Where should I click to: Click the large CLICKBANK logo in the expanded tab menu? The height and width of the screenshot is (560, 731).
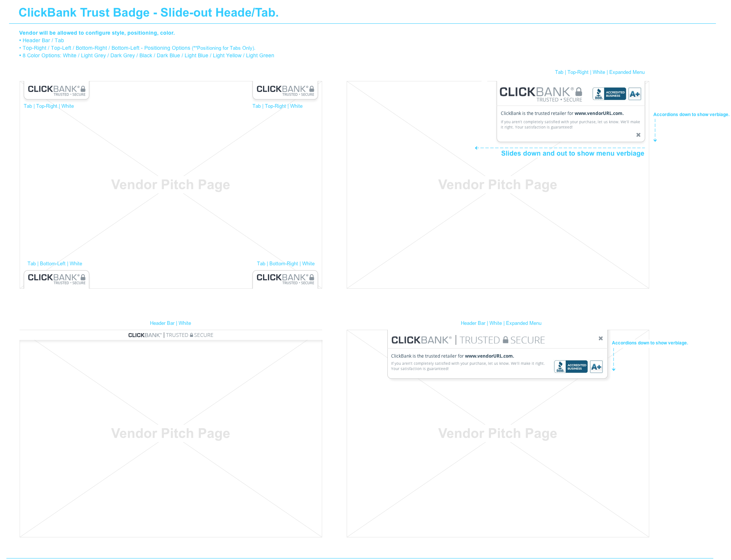tap(537, 92)
